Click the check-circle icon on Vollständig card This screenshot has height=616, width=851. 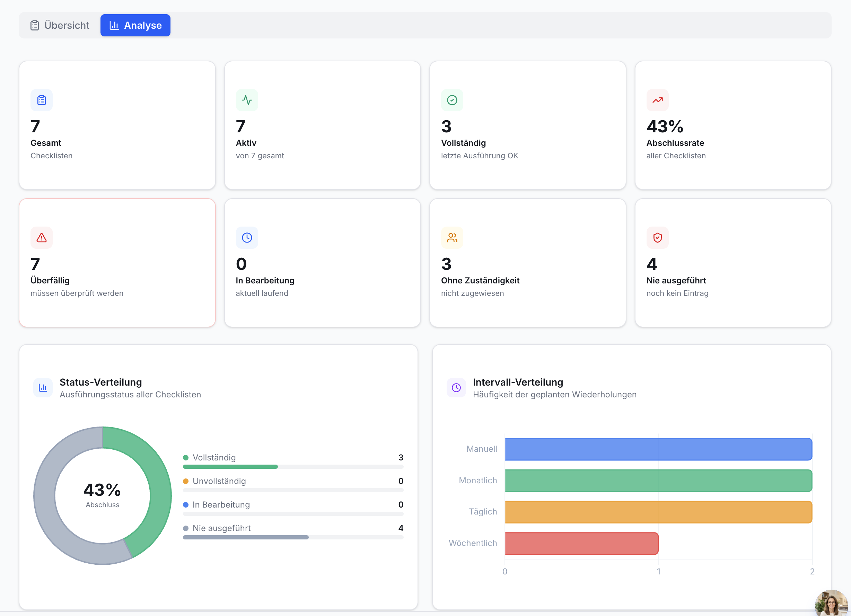tap(452, 100)
